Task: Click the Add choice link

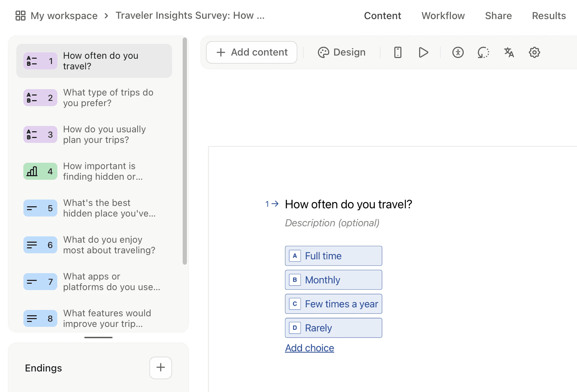Action: (309, 348)
